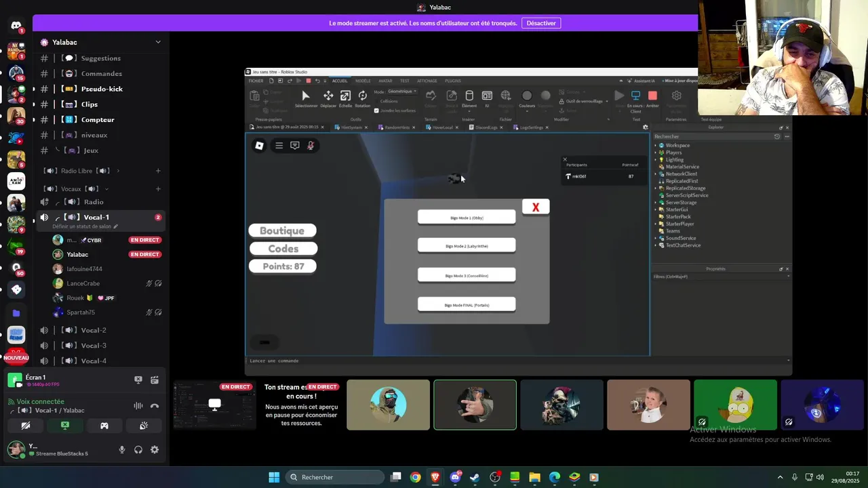Expand the Lighting node in Explorer
This screenshot has height=488, width=868.
coord(656,160)
